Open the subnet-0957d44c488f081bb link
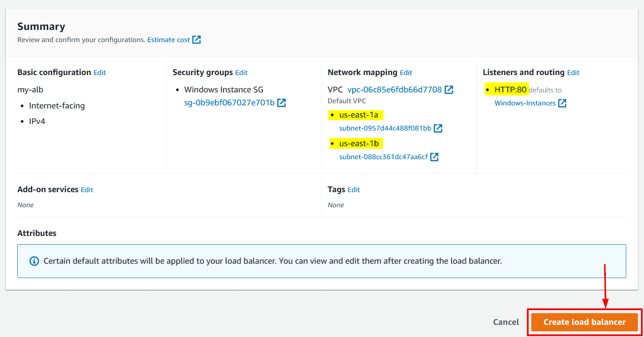Screen dimensions: 644x337 coord(386,128)
